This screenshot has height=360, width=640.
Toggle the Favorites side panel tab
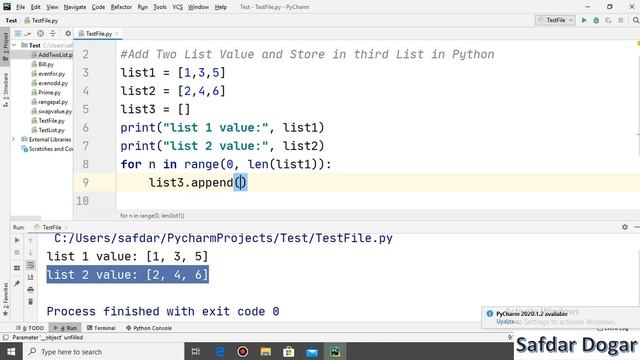(x=5, y=299)
